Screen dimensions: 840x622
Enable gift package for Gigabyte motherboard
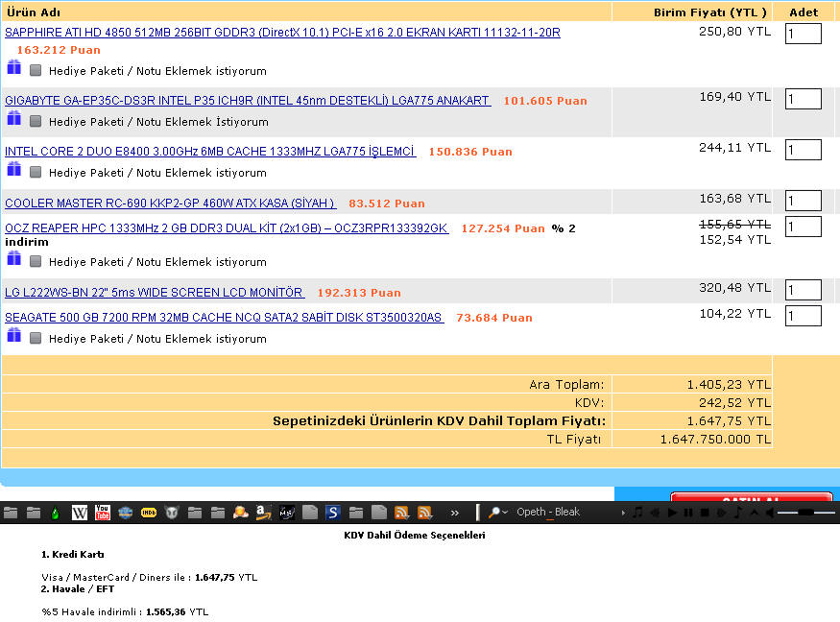[x=36, y=122]
